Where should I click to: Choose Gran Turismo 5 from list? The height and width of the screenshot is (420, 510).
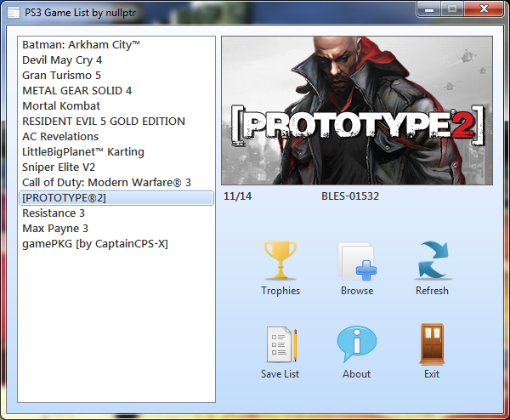click(x=116, y=76)
